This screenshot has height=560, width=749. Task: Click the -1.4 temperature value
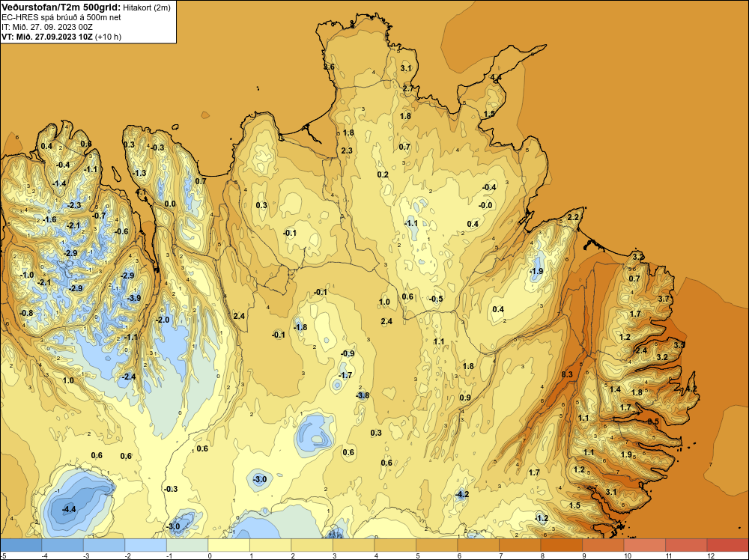point(59,184)
